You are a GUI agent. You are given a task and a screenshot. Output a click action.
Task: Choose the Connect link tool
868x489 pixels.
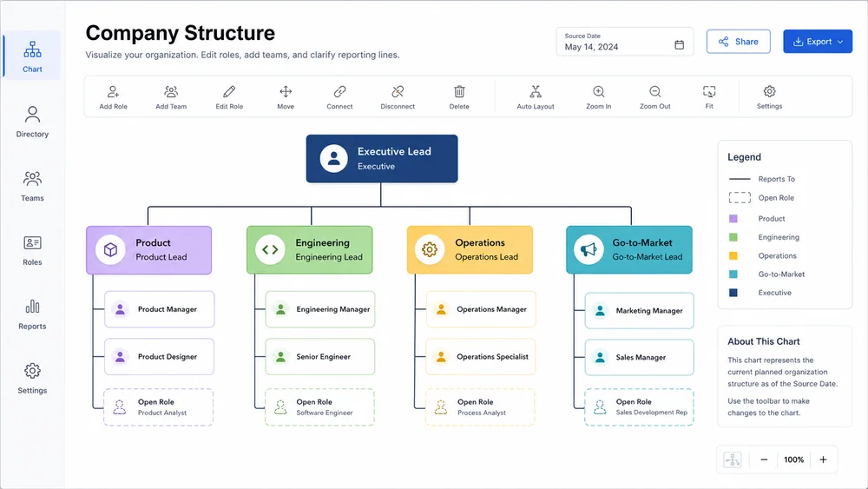340,97
